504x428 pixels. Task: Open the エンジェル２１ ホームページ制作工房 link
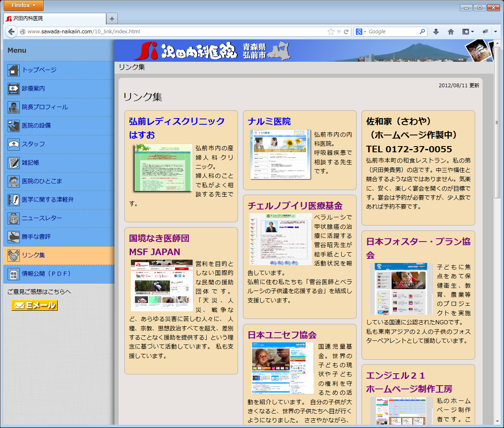point(409,382)
